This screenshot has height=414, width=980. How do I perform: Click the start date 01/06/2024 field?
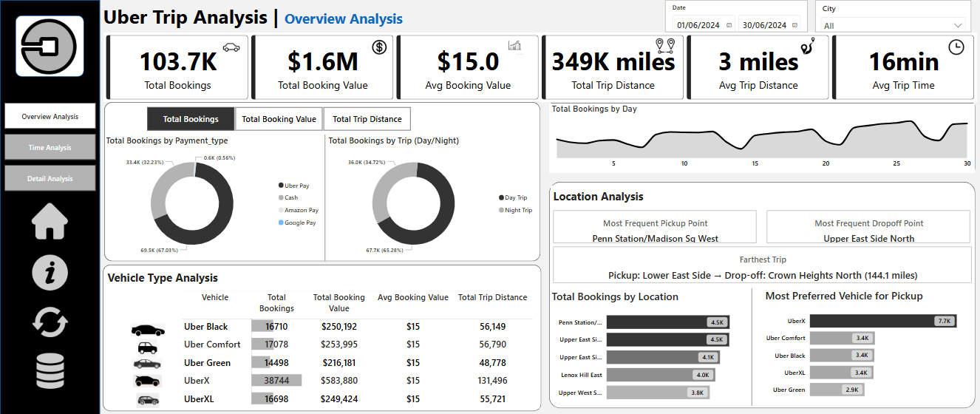pyautogui.click(x=698, y=25)
